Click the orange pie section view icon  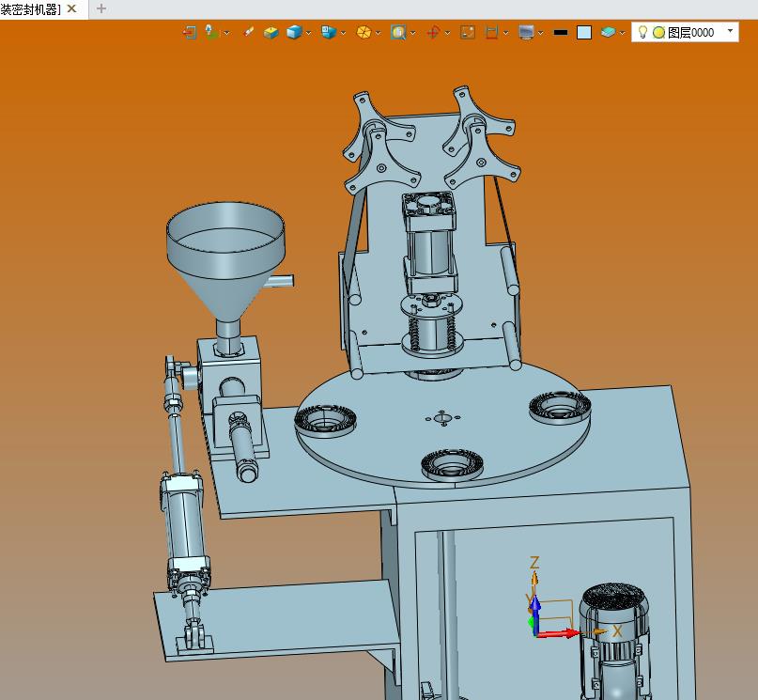[364, 32]
